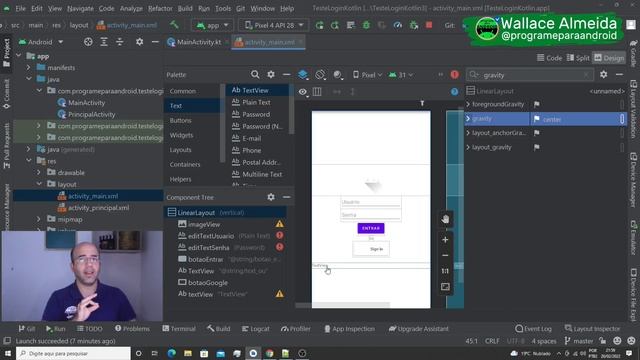Click the Make Project hammer icon
The image size is (640, 360).
pyautogui.click(x=174, y=25)
